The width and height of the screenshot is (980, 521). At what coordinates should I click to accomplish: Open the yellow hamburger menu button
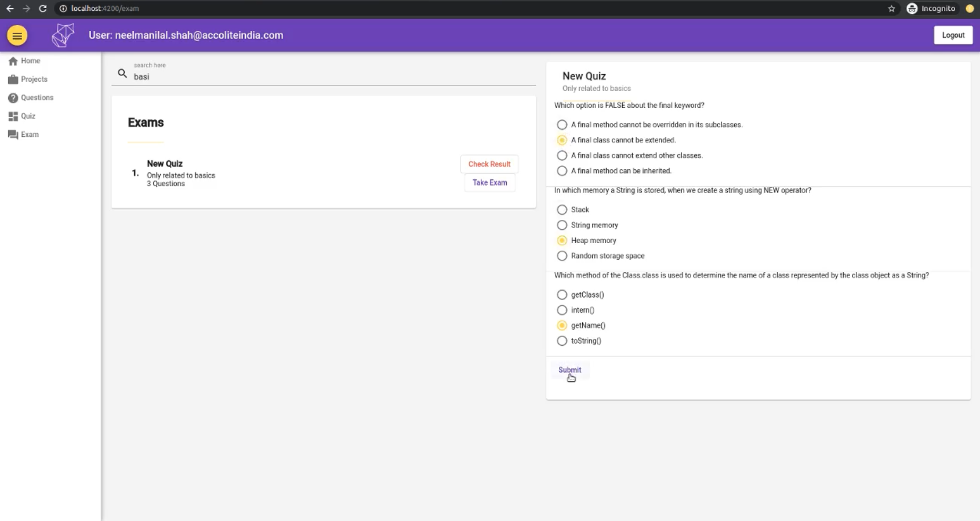(17, 35)
